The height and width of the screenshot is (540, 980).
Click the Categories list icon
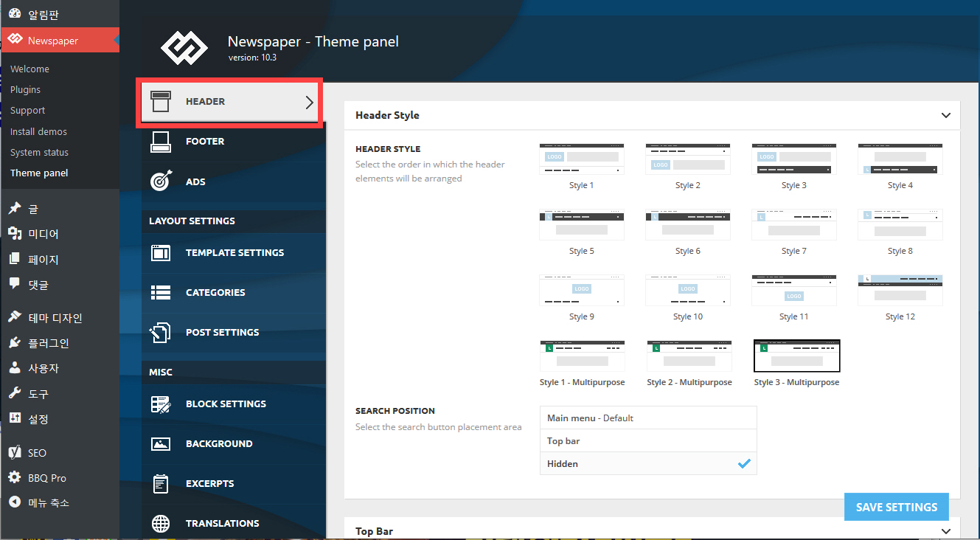161,292
